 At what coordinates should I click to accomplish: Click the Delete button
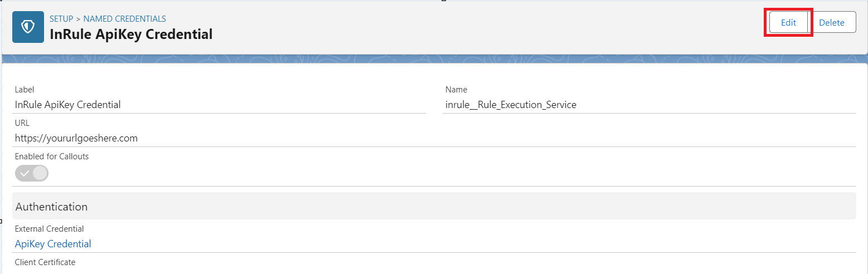[832, 23]
